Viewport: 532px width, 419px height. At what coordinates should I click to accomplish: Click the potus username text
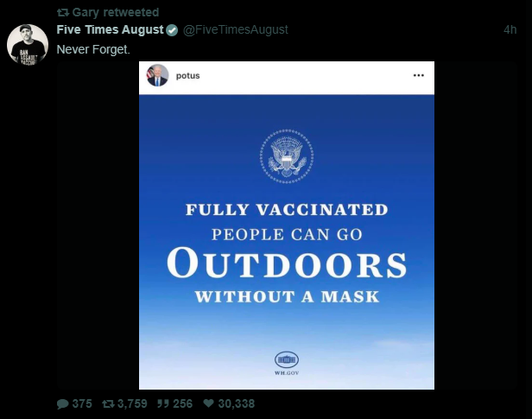(187, 76)
